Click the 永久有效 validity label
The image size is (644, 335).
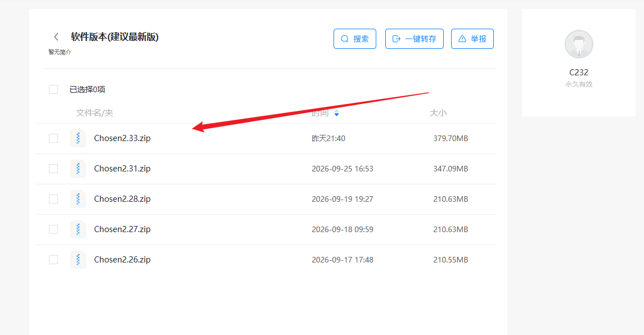[x=579, y=84]
